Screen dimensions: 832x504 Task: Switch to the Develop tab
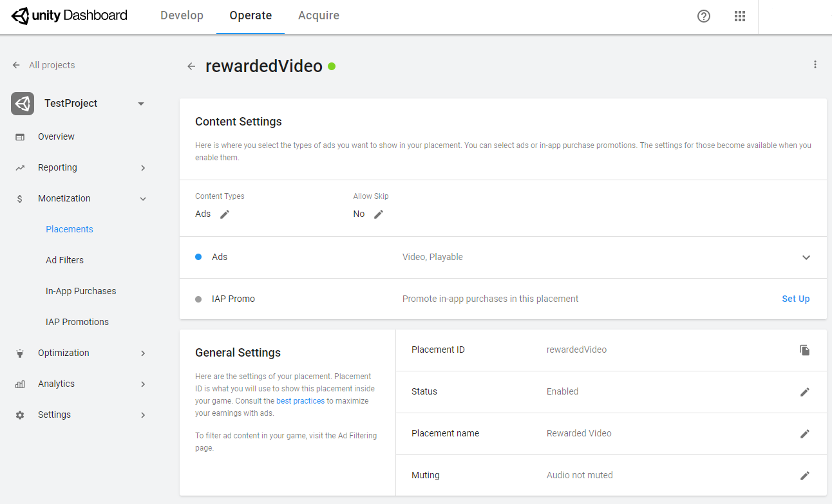[x=182, y=15]
